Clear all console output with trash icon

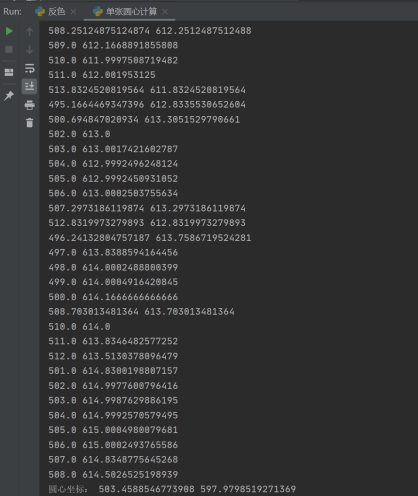pyautogui.click(x=29, y=123)
